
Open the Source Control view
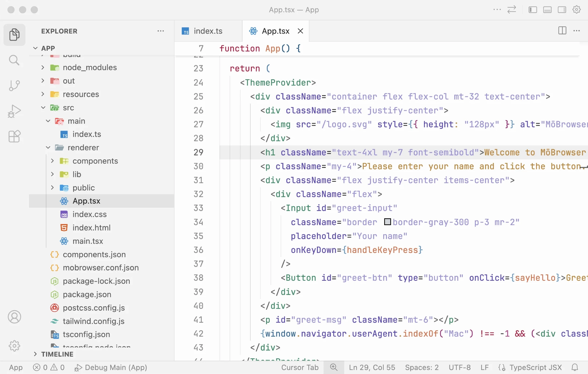tap(14, 86)
